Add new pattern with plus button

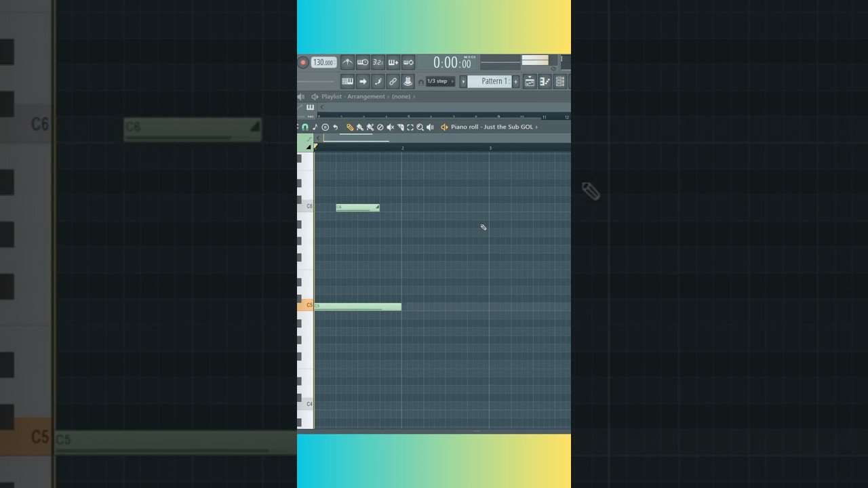pyautogui.click(x=516, y=81)
